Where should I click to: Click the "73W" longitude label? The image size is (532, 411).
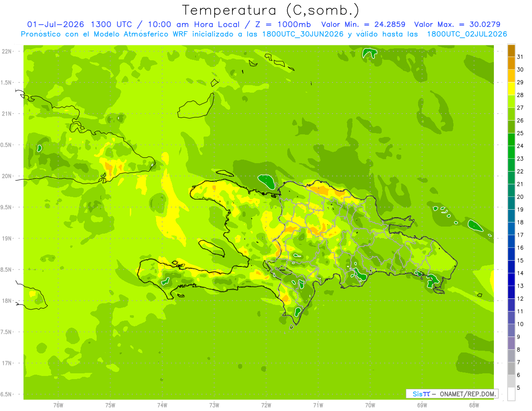(x=214, y=405)
